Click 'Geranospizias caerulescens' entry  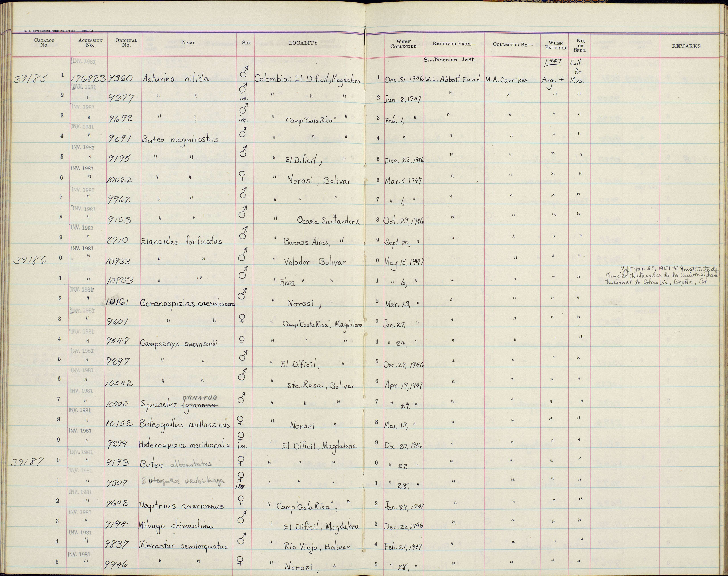click(x=187, y=303)
